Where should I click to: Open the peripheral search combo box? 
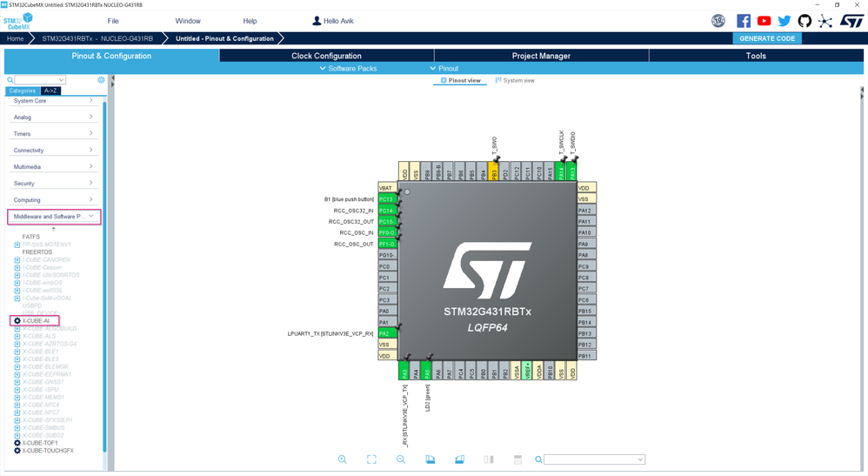click(x=40, y=80)
